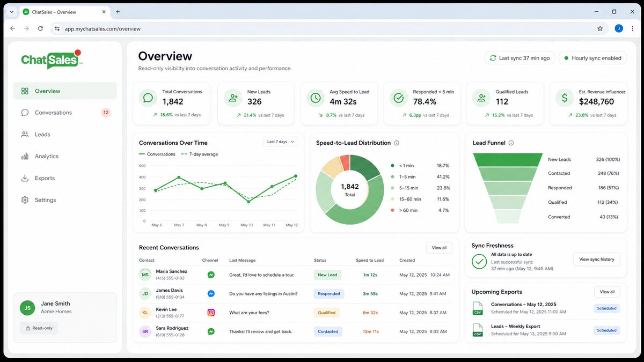Screen dimensions: 644x362
Task: Click the New Leads funnel segment
Action: coord(508,159)
